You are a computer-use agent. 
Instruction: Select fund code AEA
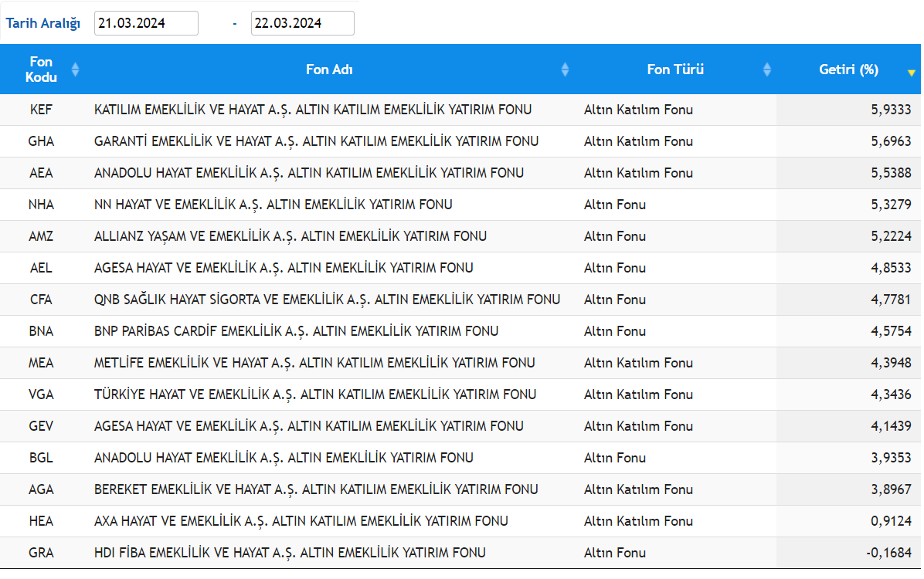coord(41,173)
